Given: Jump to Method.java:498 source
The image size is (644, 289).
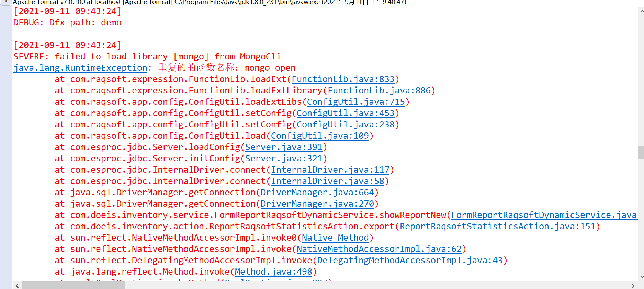Looking at the screenshot, I should pyautogui.click(x=273, y=272).
